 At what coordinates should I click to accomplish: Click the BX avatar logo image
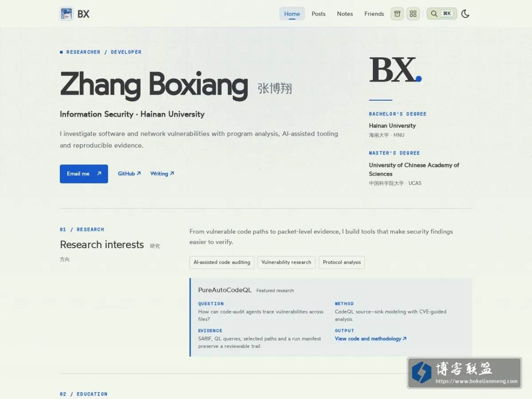pos(66,14)
